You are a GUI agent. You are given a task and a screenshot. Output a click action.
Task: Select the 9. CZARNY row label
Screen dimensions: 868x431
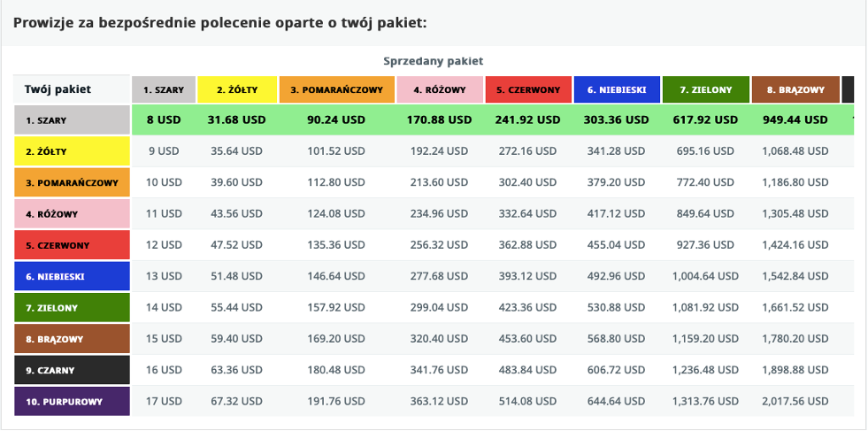coord(72,370)
